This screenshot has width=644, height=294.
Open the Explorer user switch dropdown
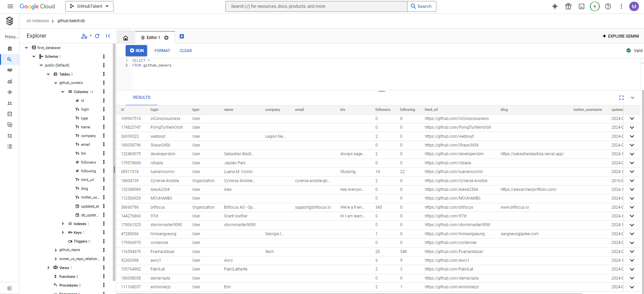[x=86, y=36]
